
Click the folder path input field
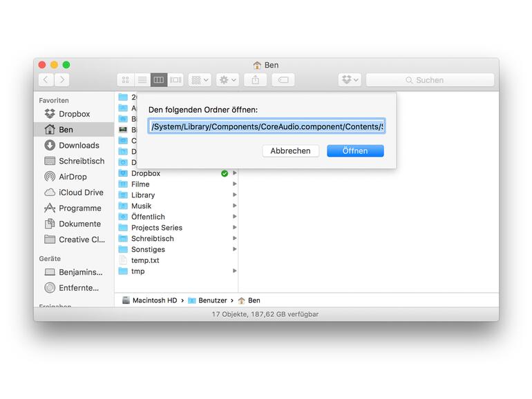[267, 126]
